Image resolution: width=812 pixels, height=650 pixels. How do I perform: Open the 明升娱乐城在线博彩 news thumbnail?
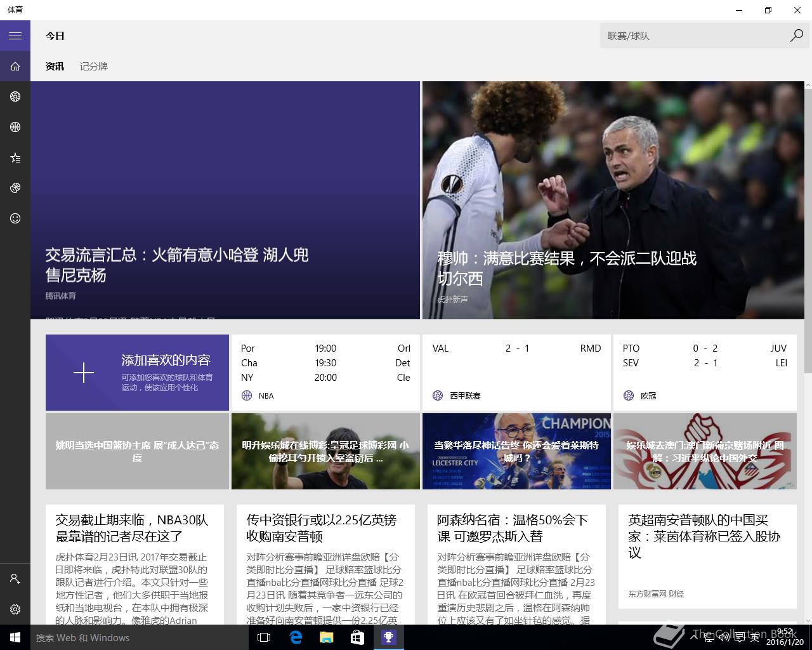coord(325,451)
